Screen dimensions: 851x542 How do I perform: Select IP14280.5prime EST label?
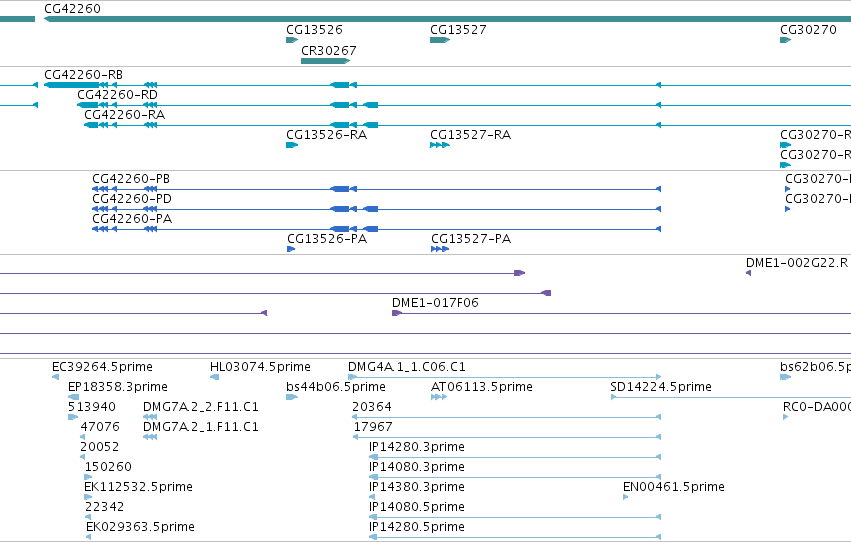pos(417,528)
